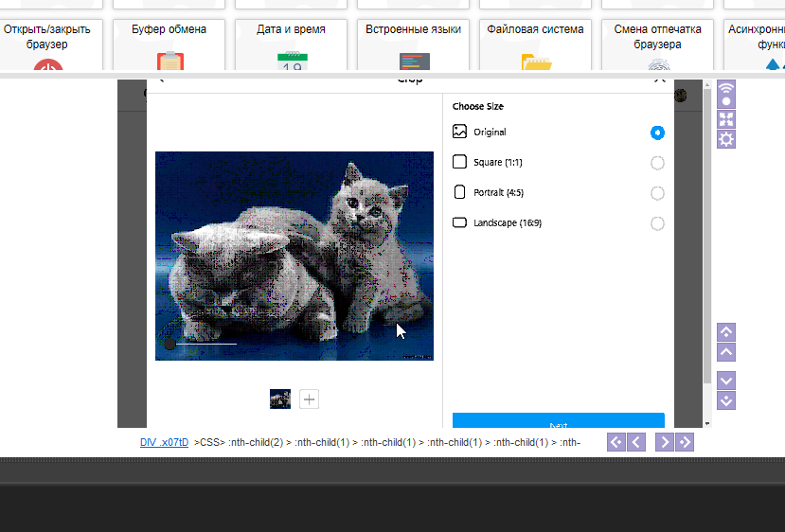Click the double-up chevron scroll button
Viewport: 785px width, 532px height.
[x=726, y=332]
